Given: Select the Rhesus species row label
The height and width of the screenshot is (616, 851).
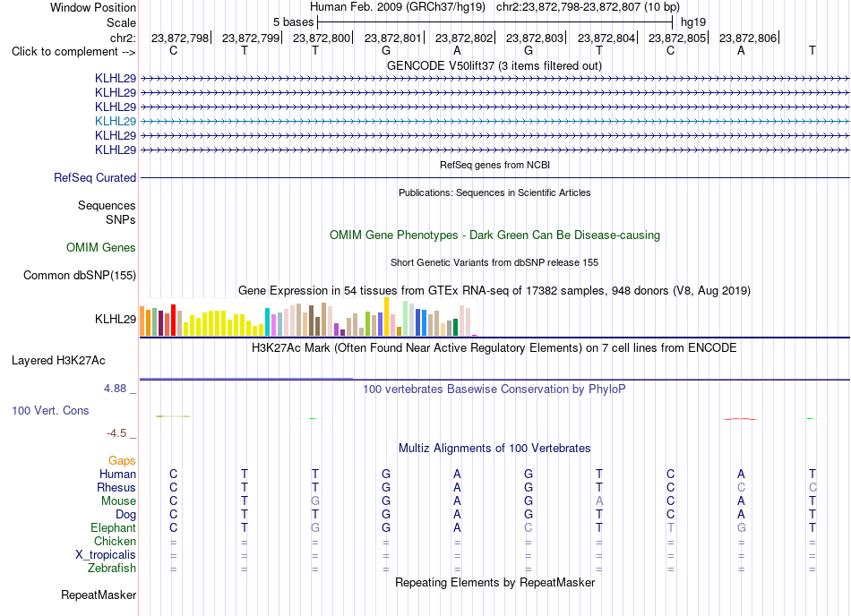Looking at the screenshot, I should [116, 487].
